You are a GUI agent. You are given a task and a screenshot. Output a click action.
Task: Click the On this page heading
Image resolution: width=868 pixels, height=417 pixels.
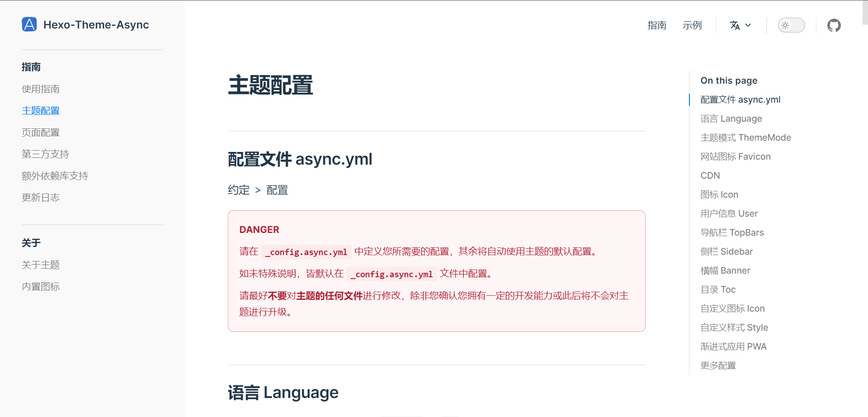pos(729,81)
